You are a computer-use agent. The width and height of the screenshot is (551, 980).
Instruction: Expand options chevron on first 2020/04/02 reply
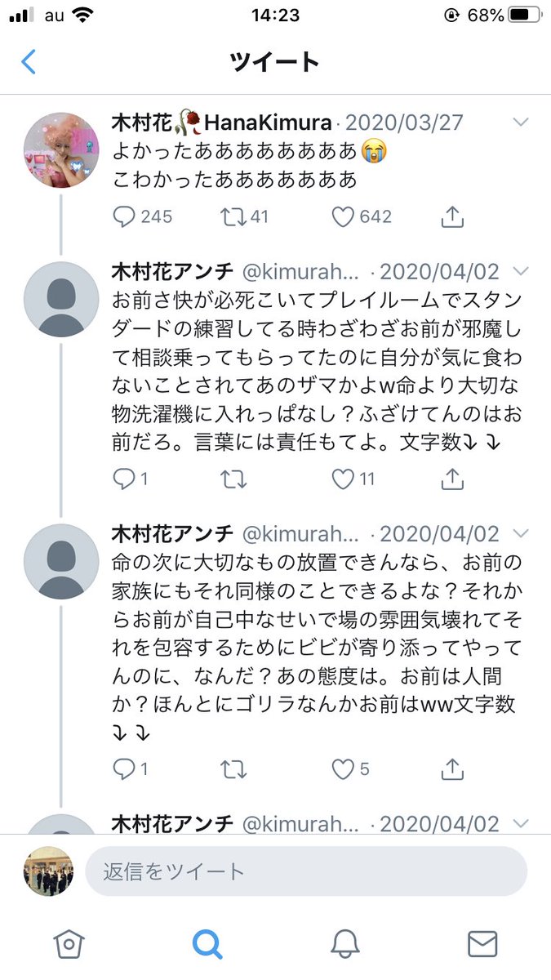click(520, 271)
